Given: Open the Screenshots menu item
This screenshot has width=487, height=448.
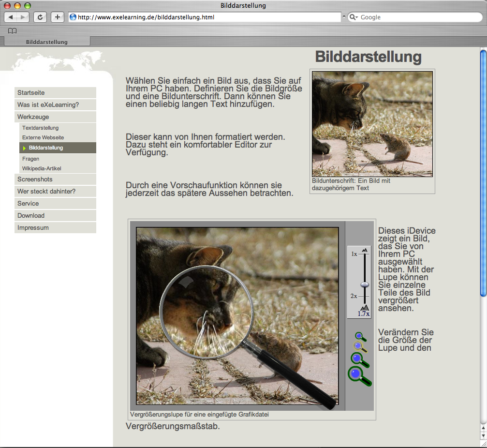Looking at the screenshot, I should (55, 179).
